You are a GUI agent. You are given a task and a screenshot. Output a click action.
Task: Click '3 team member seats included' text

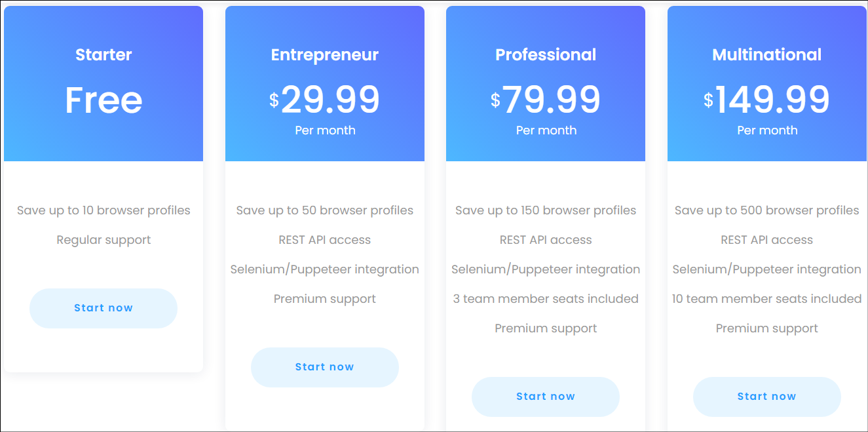click(x=546, y=299)
